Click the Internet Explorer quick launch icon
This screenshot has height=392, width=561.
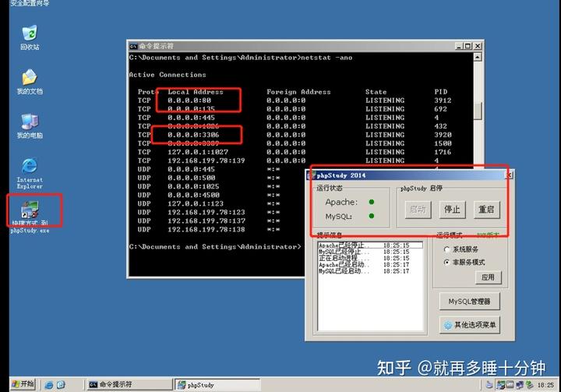pos(50,385)
